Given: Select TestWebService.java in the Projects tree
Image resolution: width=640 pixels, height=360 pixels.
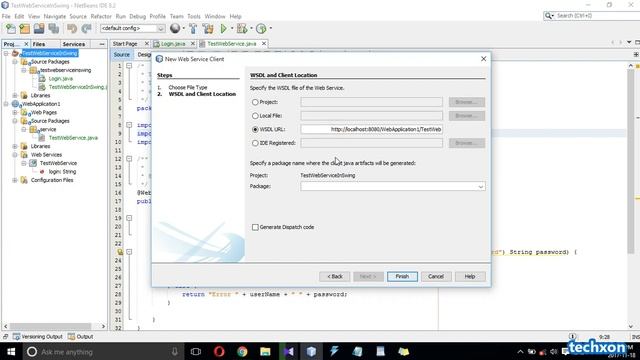Looking at the screenshot, I should coord(73,138).
